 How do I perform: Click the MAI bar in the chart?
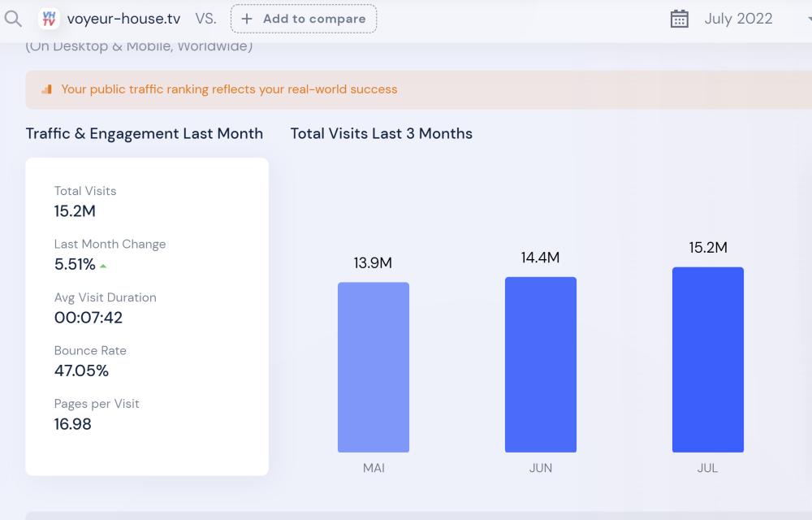(x=374, y=367)
